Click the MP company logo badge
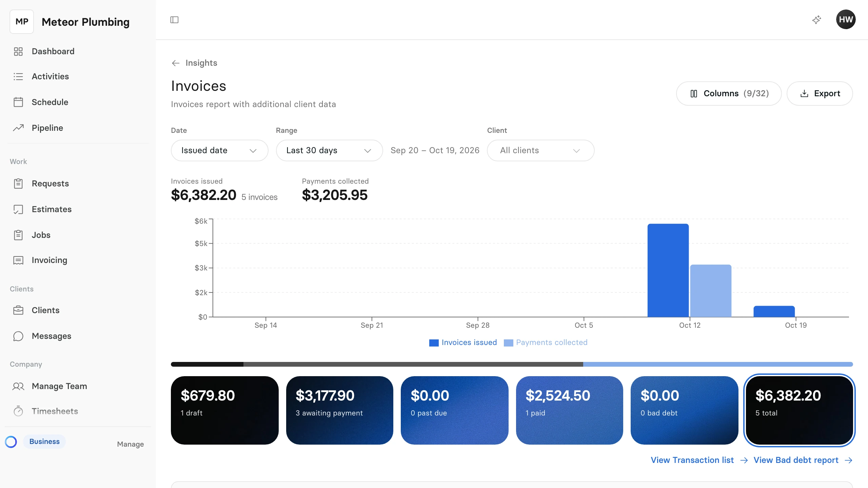 (x=22, y=22)
